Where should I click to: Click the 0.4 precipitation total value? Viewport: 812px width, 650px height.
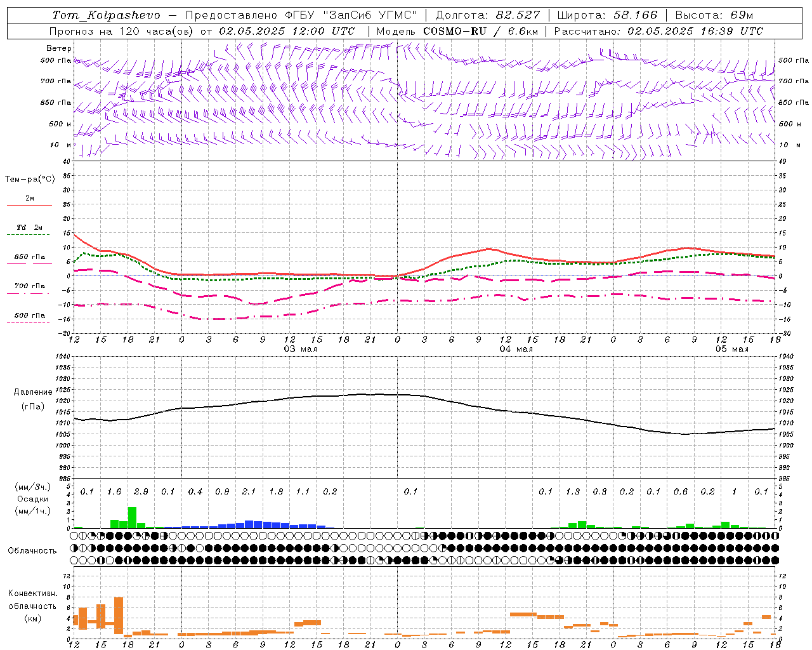195,491
